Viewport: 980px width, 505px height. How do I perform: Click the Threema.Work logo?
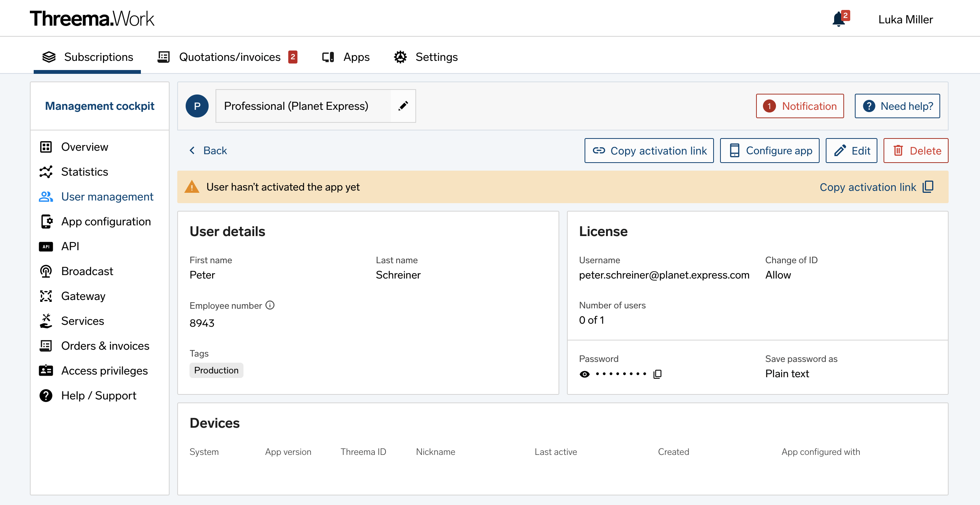pos(92,18)
